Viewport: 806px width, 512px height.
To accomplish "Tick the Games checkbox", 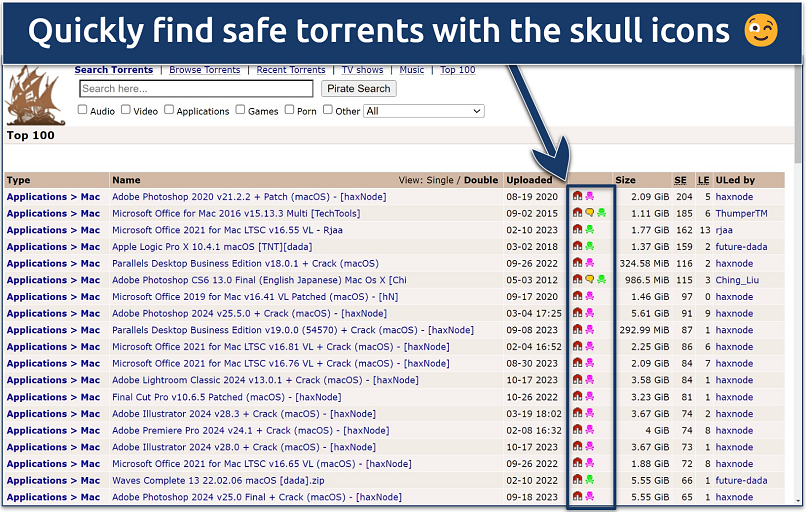I will (x=240, y=109).
